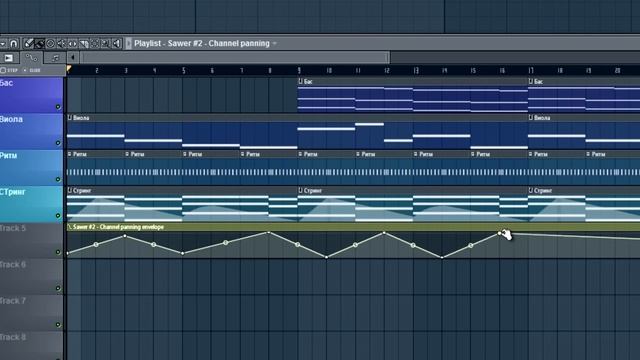Click automation peak point at bar 3
The image size is (640, 360).
[x=125, y=236]
